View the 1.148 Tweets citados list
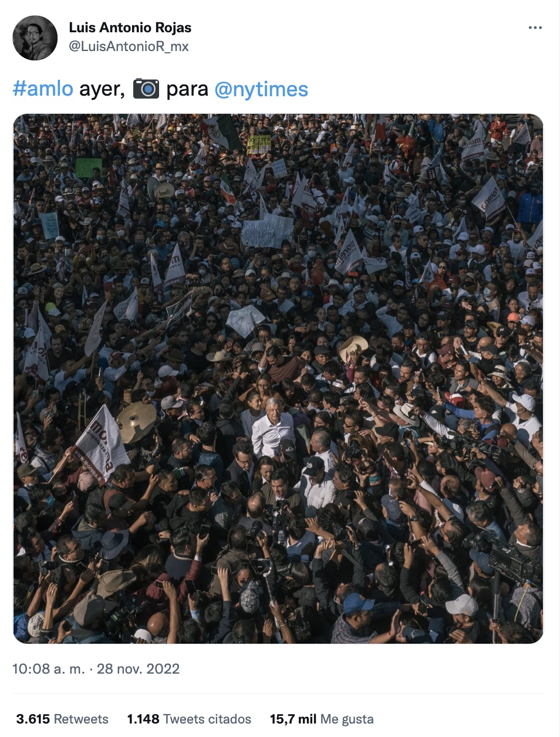Image resolution: width=560 pixels, height=737 pixels. pyautogui.click(x=189, y=719)
